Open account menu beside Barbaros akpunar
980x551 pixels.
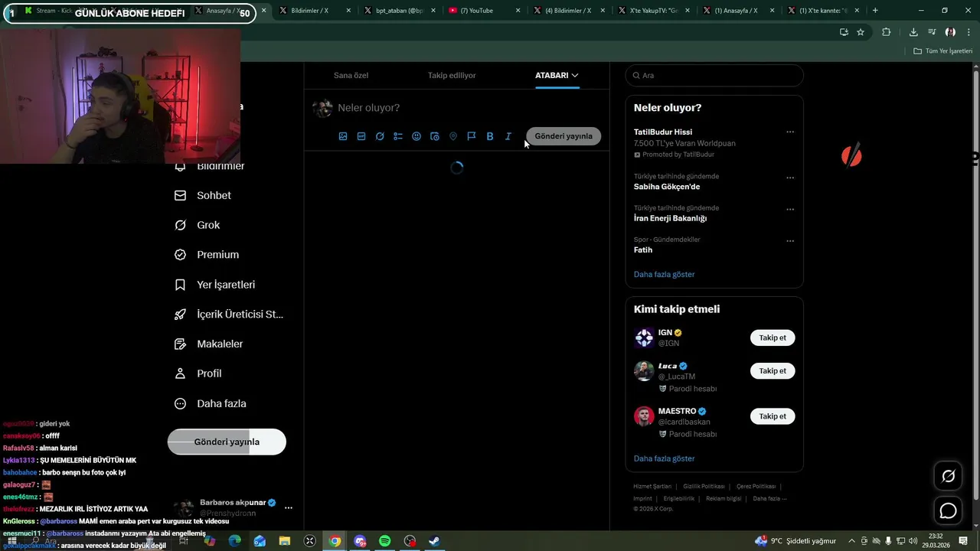[x=289, y=507]
